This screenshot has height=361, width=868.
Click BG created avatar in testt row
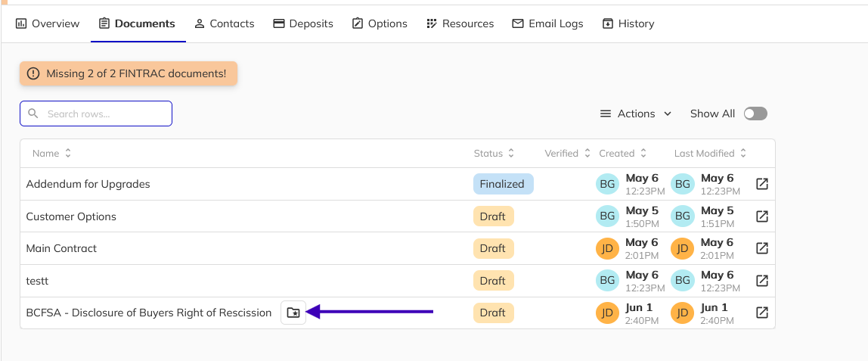point(607,281)
